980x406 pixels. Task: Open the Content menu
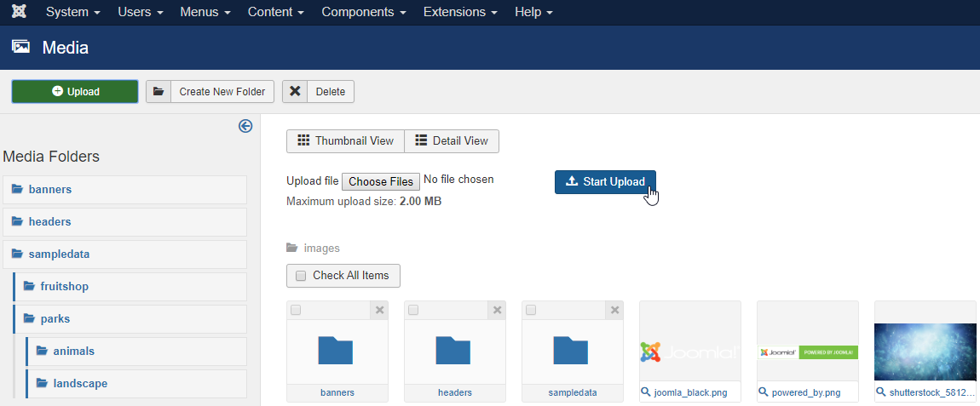(276, 13)
